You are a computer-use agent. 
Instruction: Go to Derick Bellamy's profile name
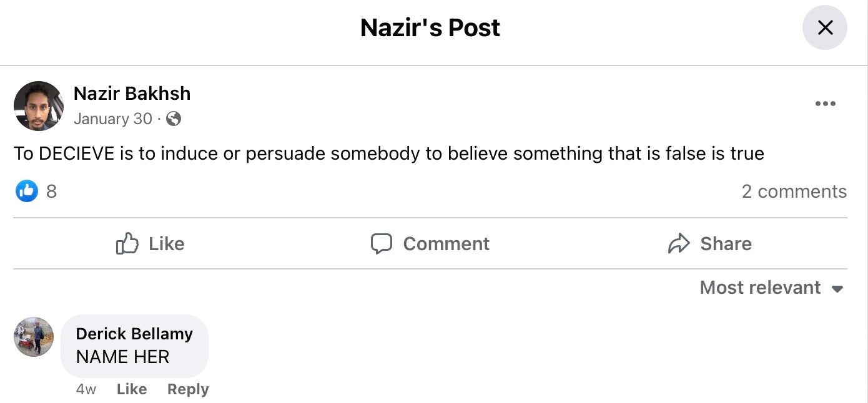[134, 334]
